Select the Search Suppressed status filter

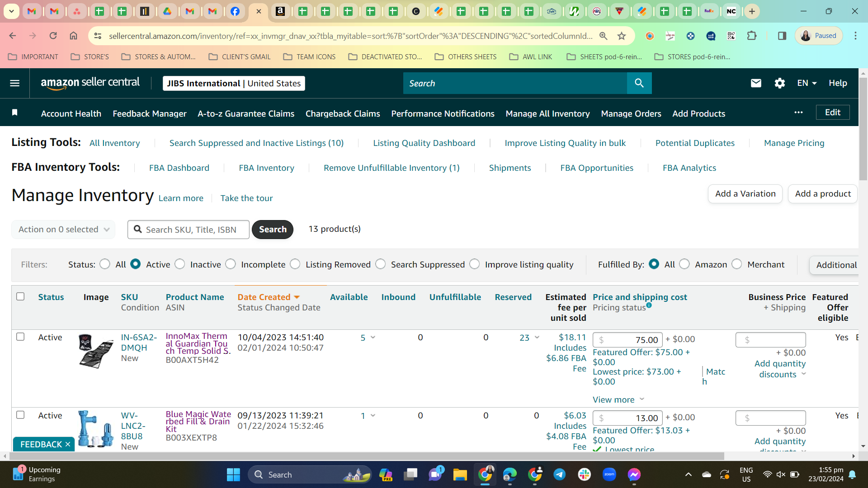[381, 264]
